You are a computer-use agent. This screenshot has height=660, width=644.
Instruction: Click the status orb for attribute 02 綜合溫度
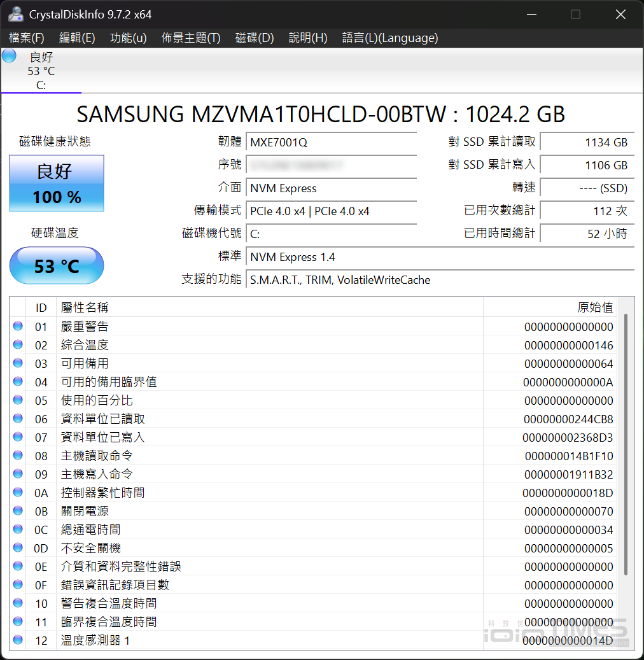click(x=18, y=345)
